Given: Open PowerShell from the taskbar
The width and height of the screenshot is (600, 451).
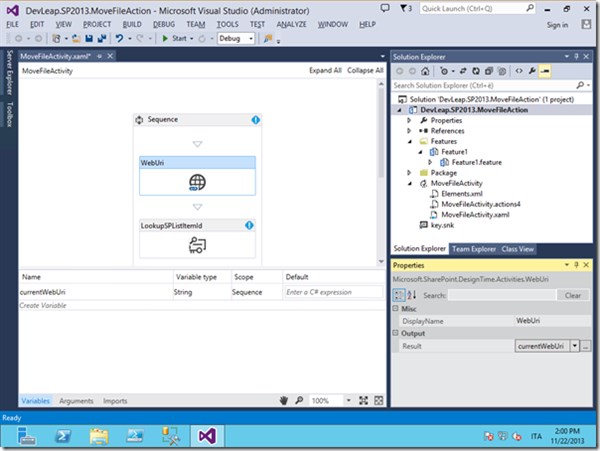Looking at the screenshot, I should 64,436.
